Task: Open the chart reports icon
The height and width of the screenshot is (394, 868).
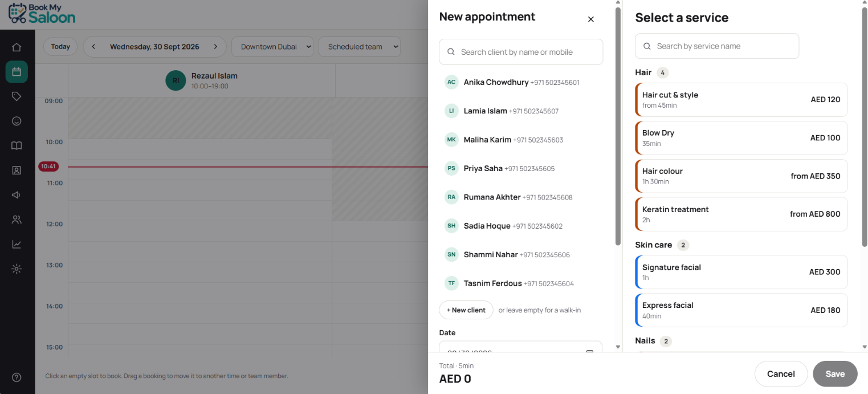Action: 17,244
